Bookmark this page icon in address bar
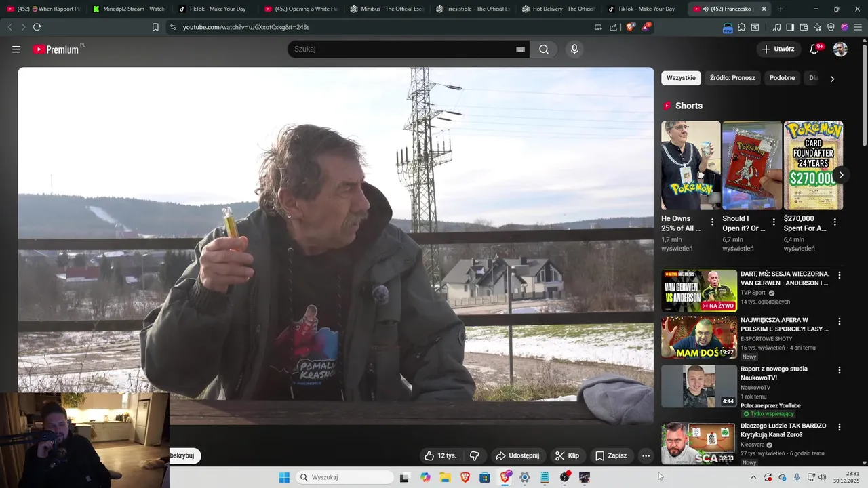The image size is (868, 488). point(155,27)
